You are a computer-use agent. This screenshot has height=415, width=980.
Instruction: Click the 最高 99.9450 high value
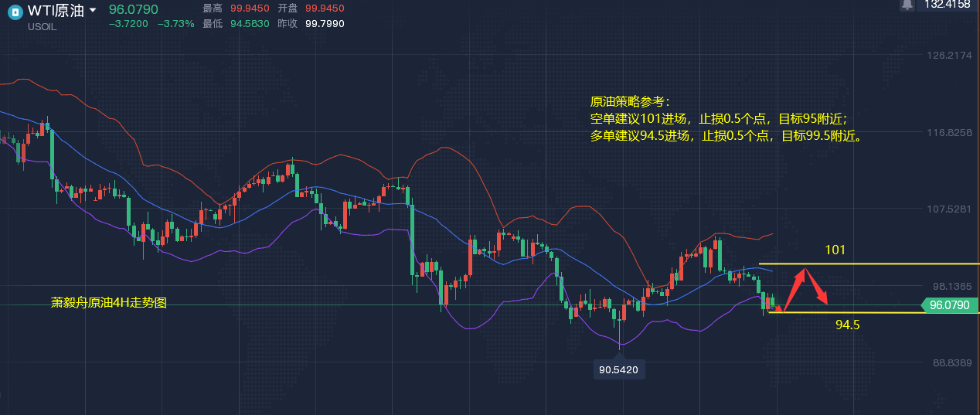pyautogui.click(x=249, y=9)
